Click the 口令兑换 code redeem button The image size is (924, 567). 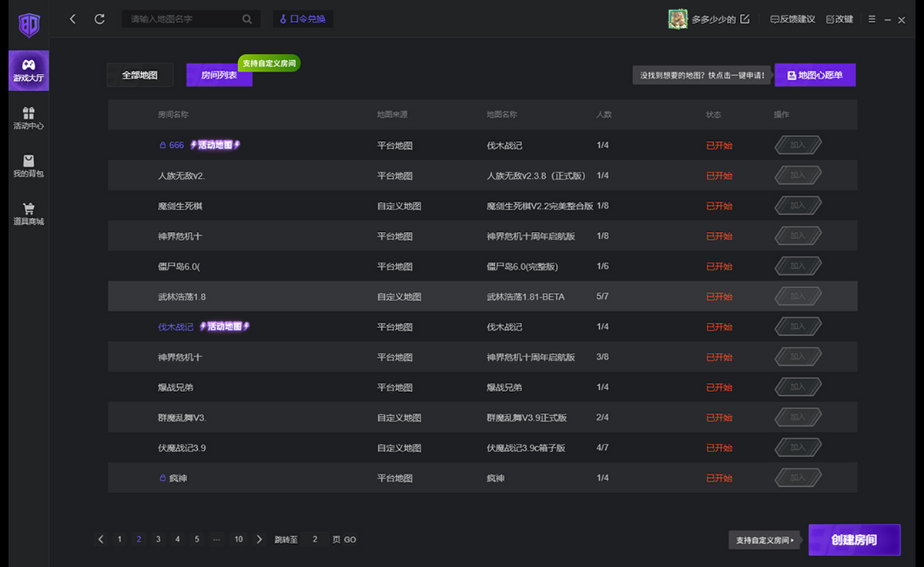click(x=303, y=19)
